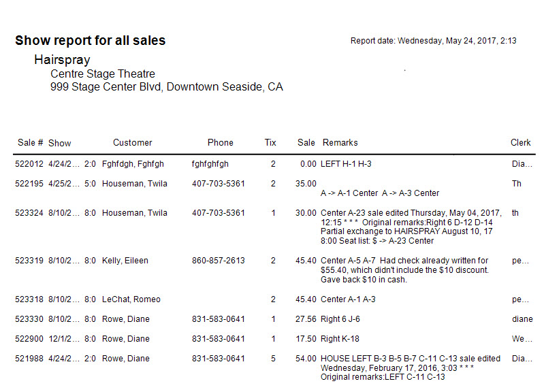This screenshot has height=392, width=544.
Task: Click the Centre Stage Theatre venue name
Action: [103, 73]
